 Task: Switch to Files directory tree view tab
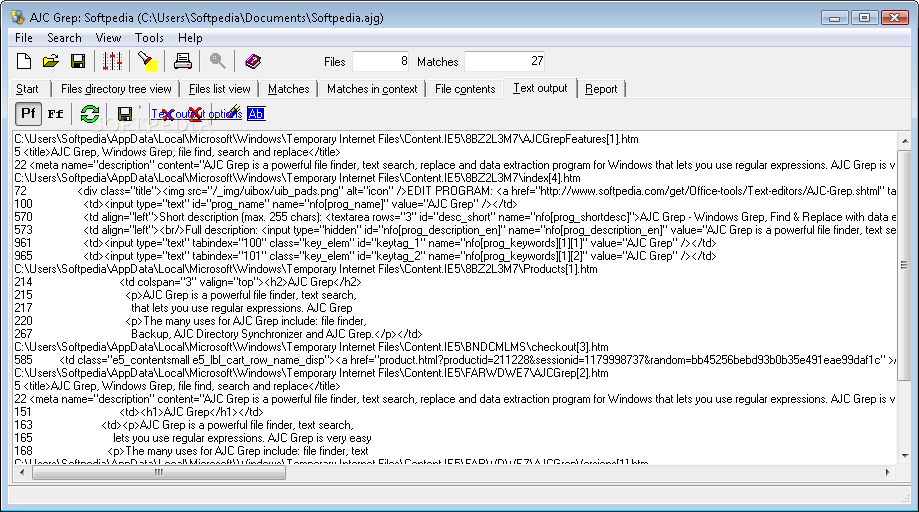pos(116,89)
